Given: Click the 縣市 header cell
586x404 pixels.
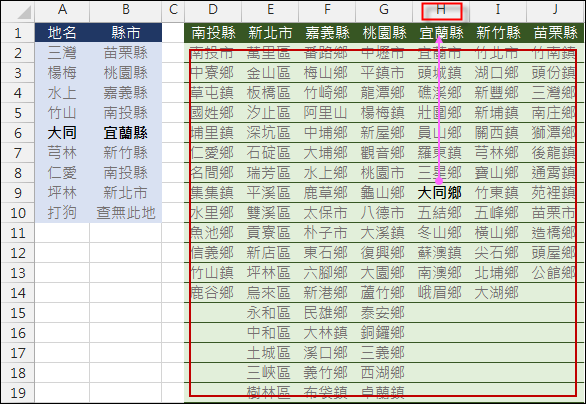Looking at the screenshot, I should [x=126, y=33].
